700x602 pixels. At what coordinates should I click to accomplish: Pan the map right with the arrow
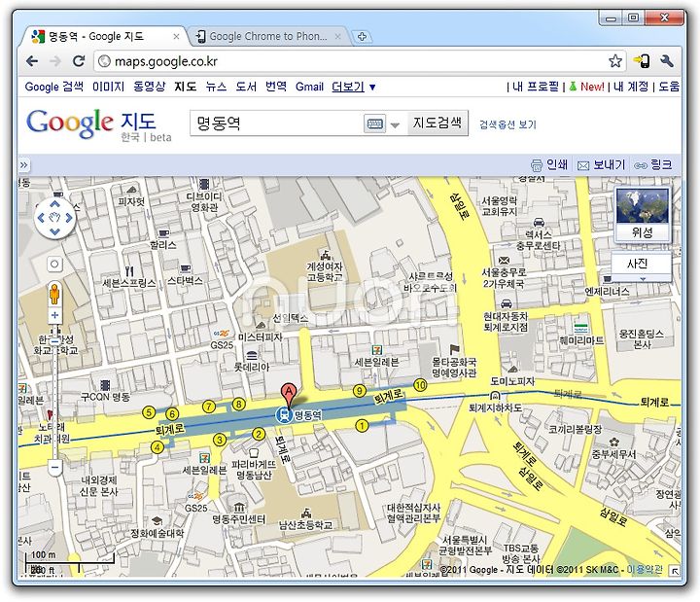69,218
